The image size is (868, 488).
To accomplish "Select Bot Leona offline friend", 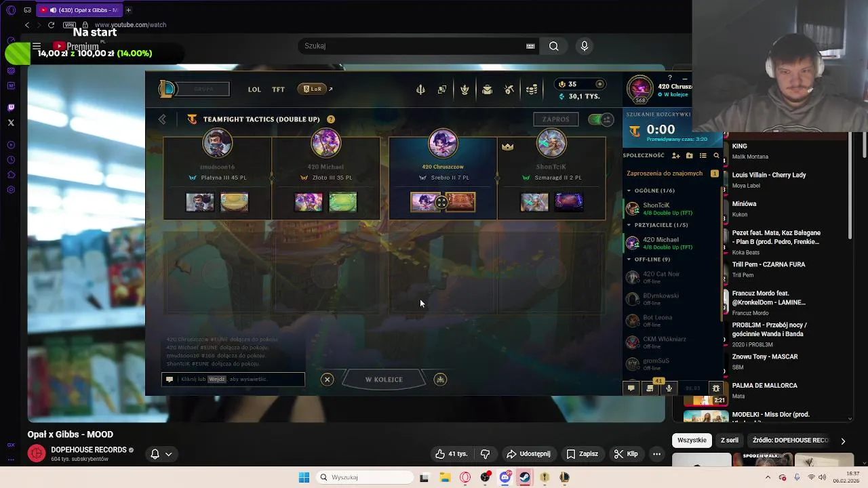I will pyautogui.click(x=672, y=321).
